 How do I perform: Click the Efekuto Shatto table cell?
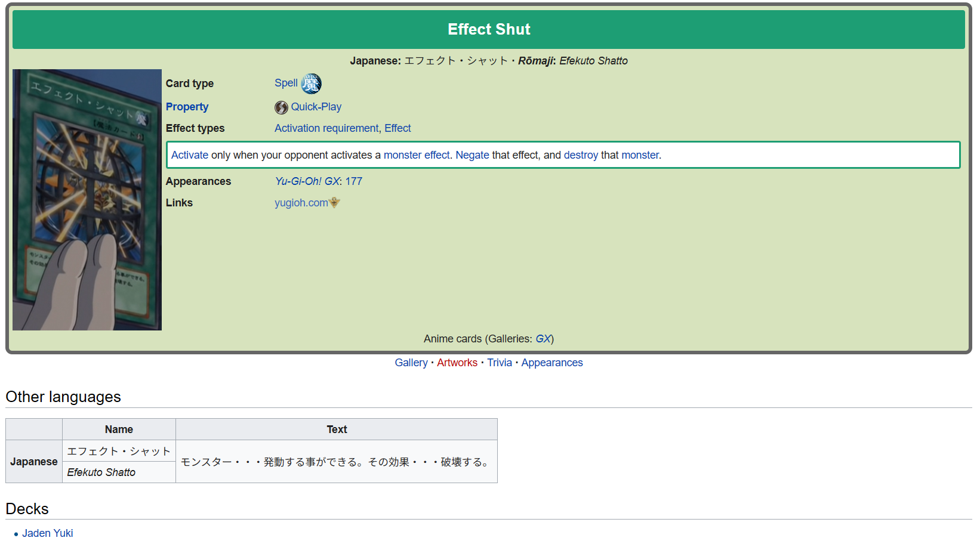pos(119,472)
